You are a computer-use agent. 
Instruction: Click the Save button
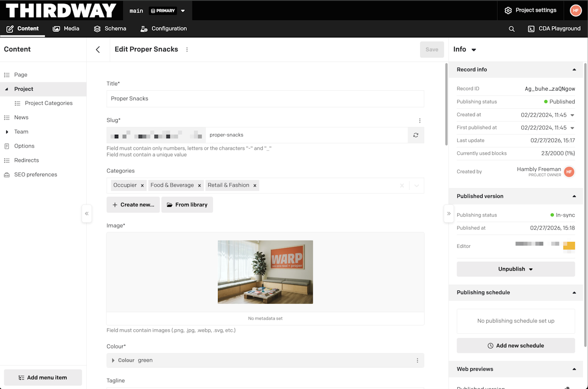tap(432, 49)
